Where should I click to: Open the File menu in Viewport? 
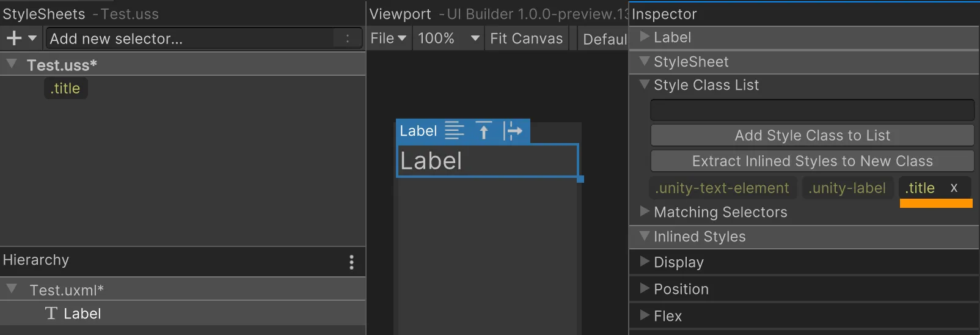point(389,39)
